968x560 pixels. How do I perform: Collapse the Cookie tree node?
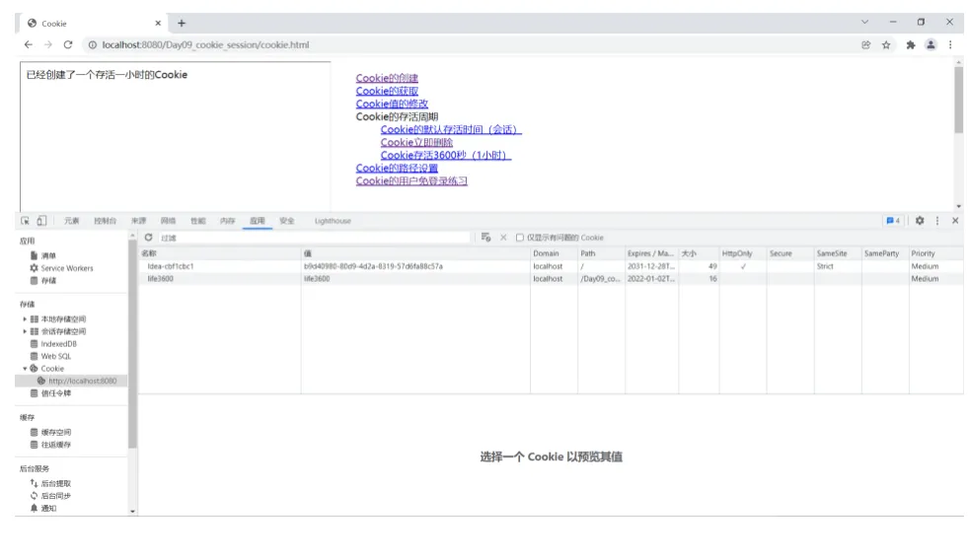click(25, 369)
